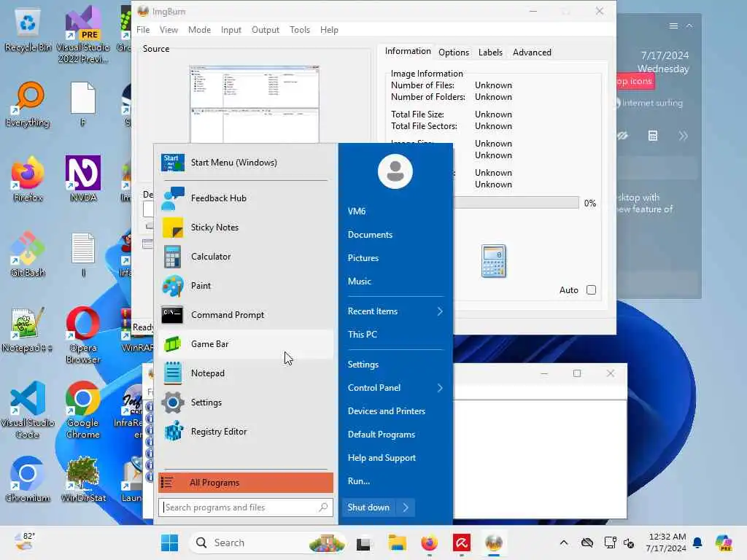This screenshot has height=560, width=747.
Task: Click the Shut down button
Action: [x=368, y=507]
